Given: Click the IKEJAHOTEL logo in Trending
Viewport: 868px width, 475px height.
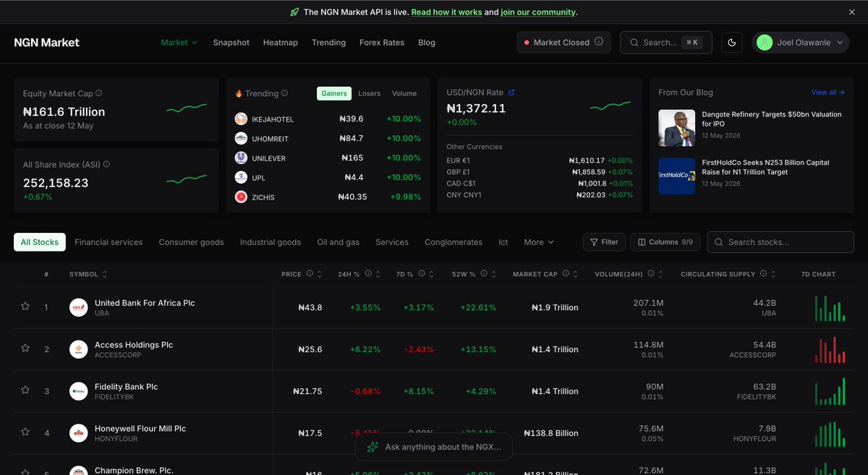Looking at the screenshot, I should click(241, 119).
